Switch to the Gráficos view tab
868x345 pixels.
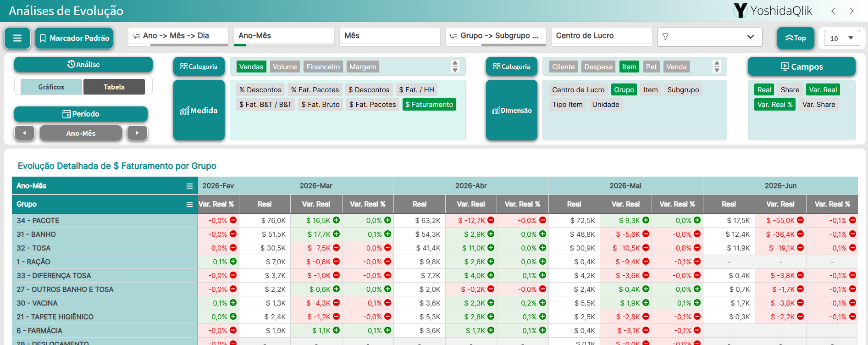51,87
